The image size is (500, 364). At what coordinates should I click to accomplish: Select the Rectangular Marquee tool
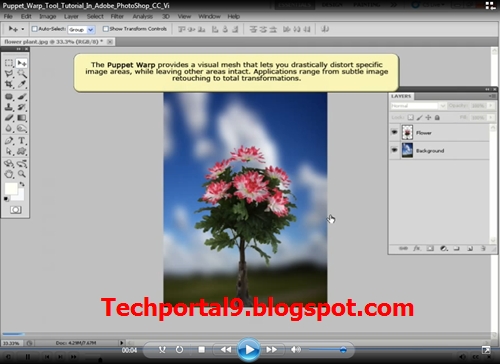(9, 63)
